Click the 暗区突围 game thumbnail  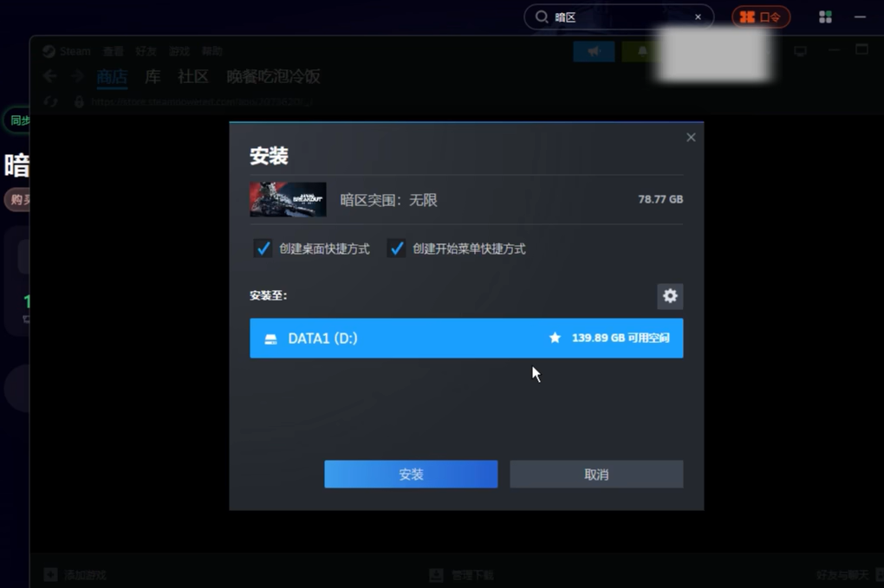pyautogui.click(x=288, y=199)
